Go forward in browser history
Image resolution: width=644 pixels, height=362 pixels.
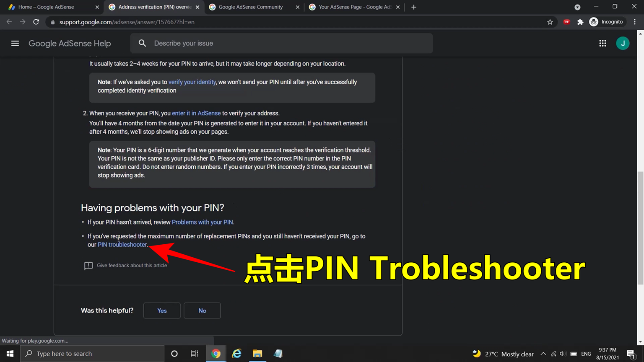pyautogui.click(x=23, y=22)
